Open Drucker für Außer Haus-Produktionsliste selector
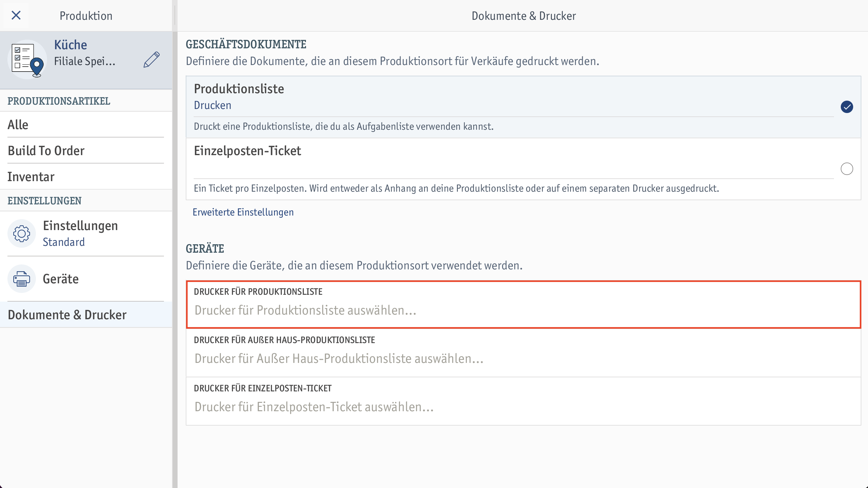 click(523, 352)
